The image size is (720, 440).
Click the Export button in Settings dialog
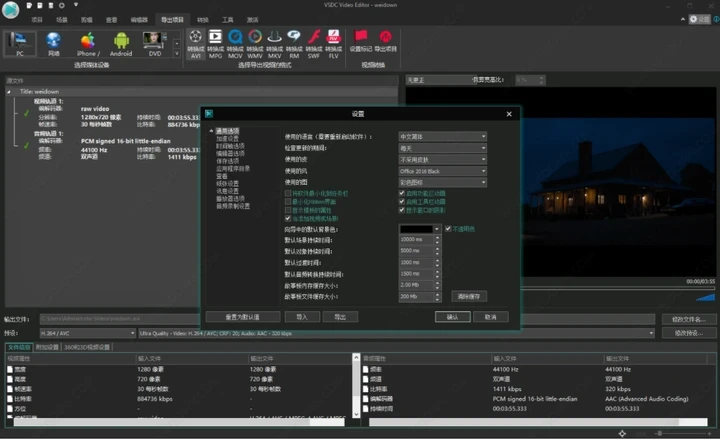[x=340, y=317]
